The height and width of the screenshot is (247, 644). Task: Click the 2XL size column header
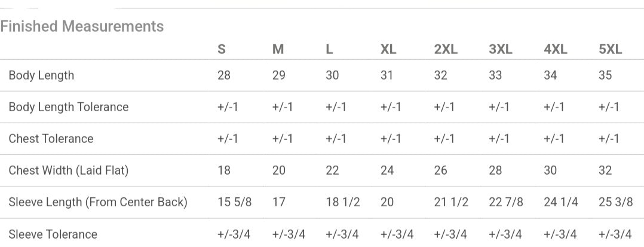coord(446,50)
